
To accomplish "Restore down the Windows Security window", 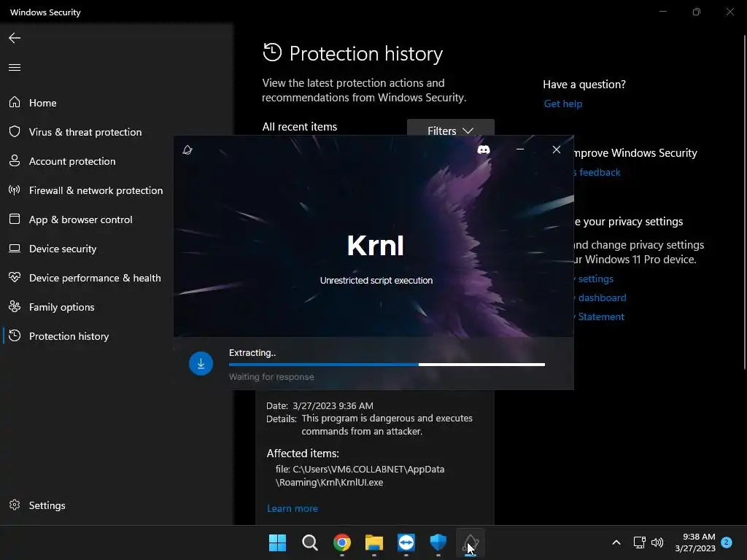I will coord(696,12).
